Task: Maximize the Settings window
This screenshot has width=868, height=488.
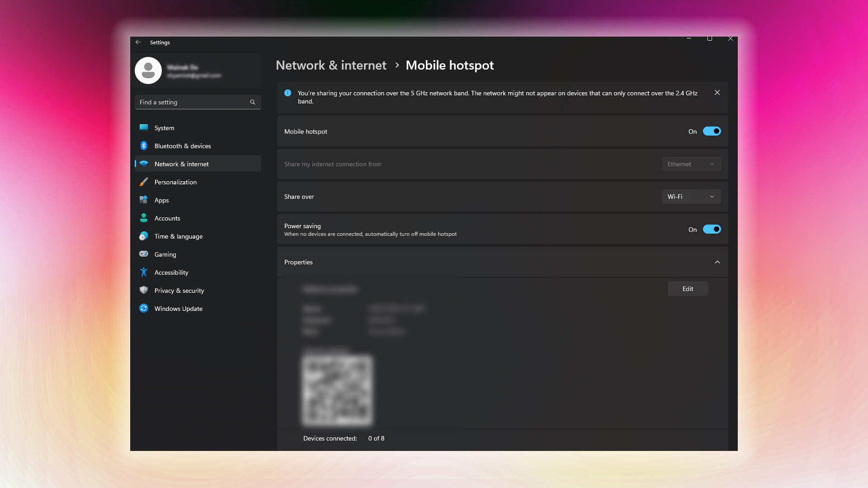Action: (x=710, y=39)
